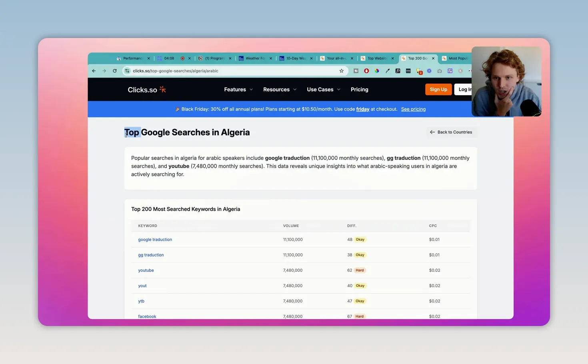Go back to the previous page
Viewport: 588px width, 364px height.
click(x=94, y=71)
